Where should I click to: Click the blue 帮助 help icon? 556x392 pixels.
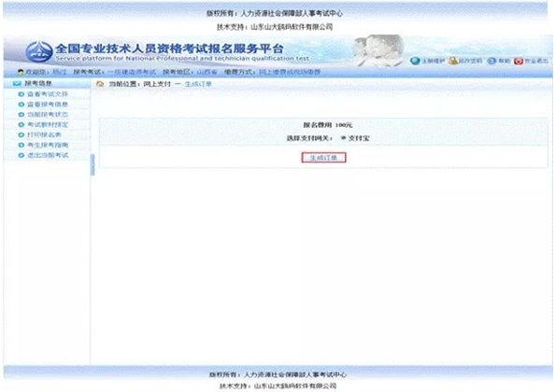tap(492, 61)
